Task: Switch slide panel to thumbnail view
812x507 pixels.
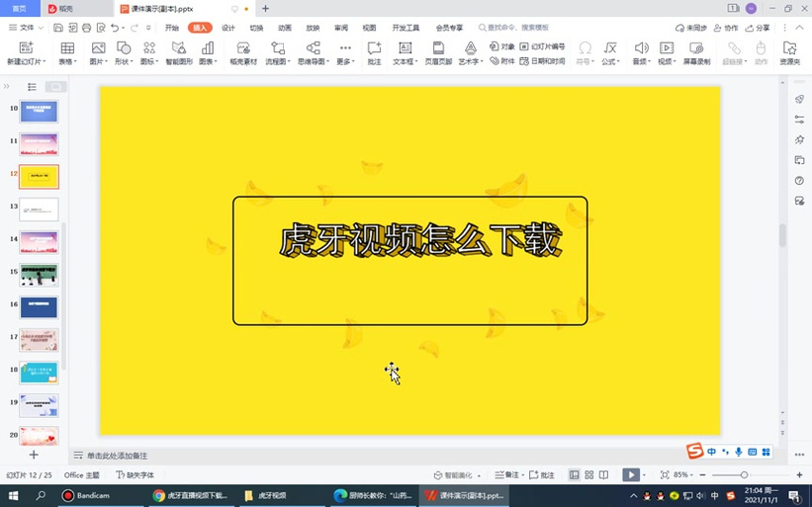Action: tap(56, 87)
